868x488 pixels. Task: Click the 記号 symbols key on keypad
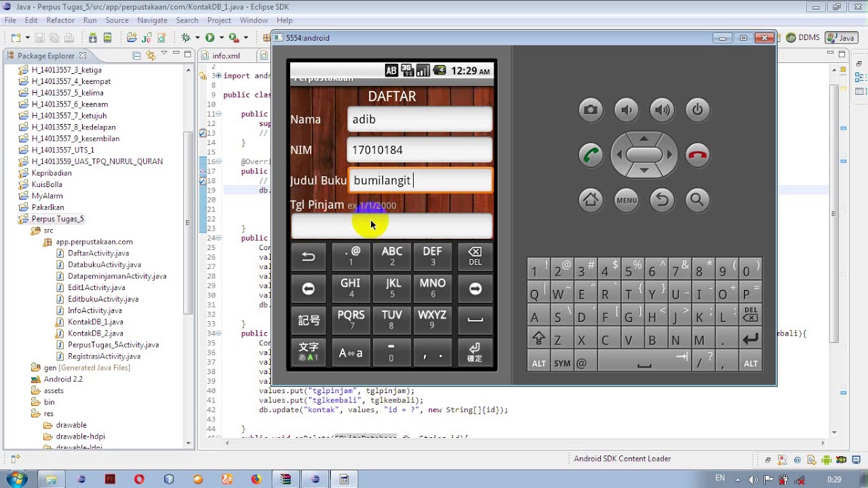(309, 321)
